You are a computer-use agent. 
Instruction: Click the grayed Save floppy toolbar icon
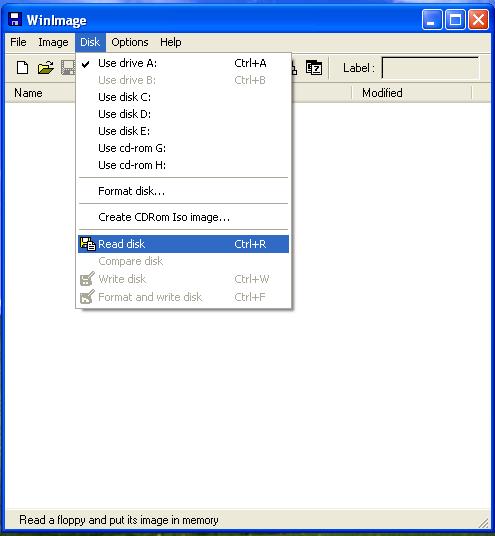pos(68,67)
